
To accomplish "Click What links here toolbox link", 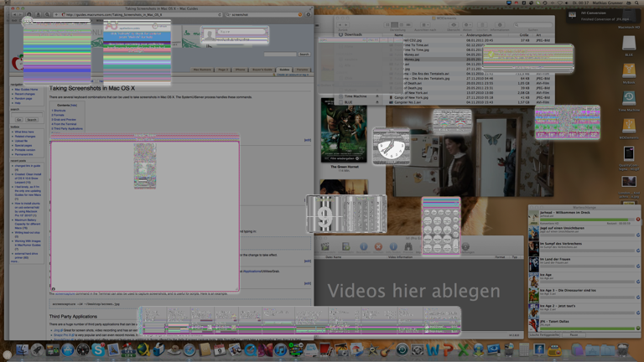I will click(x=24, y=132).
